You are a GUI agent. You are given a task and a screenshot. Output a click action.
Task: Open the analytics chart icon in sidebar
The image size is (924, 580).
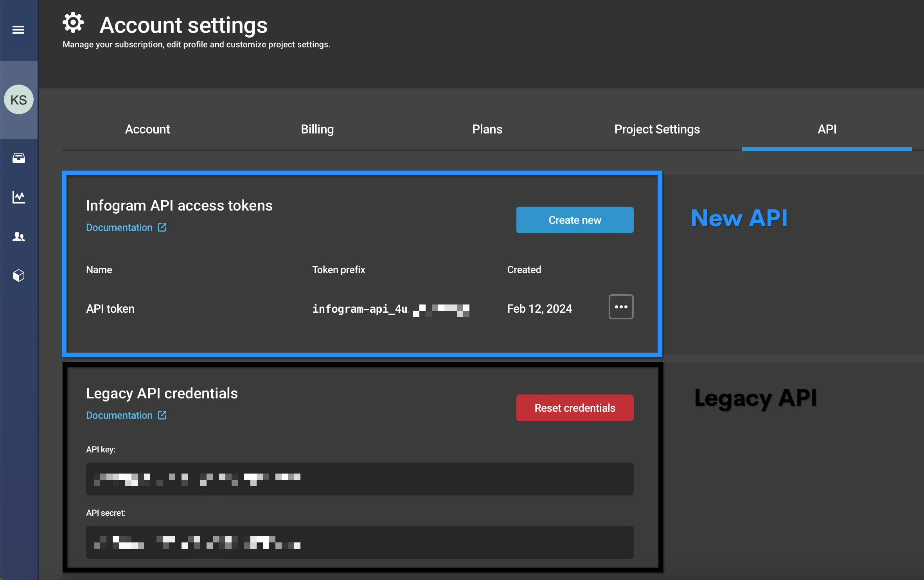(x=18, y=197)
